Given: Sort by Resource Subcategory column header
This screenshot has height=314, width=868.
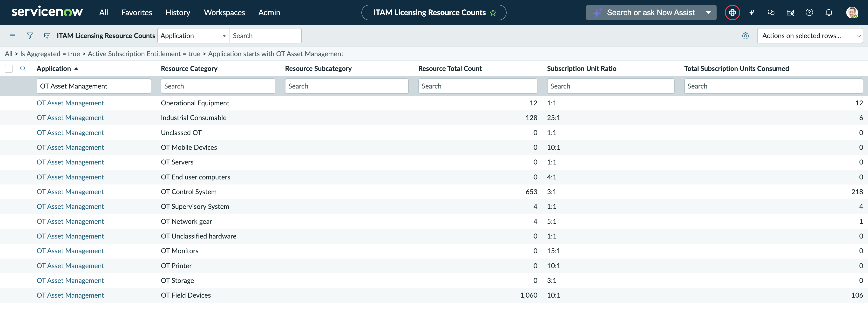Looking at the screenshot, I should tap(318, 69).
